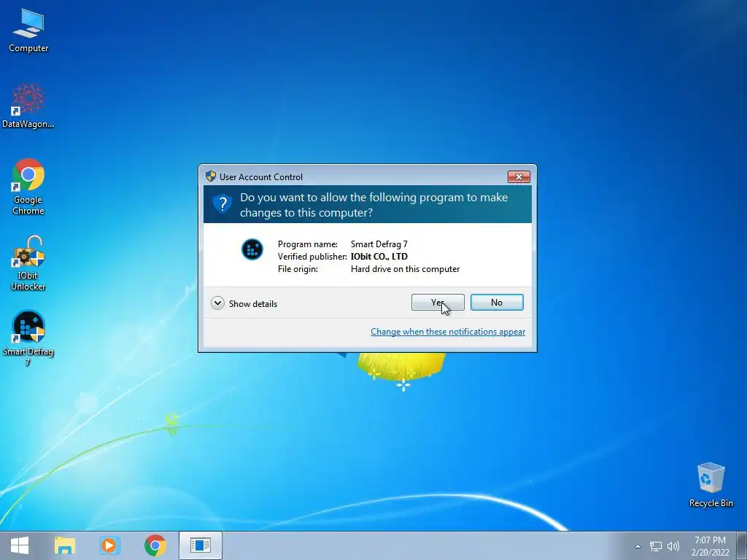Select the DataWagon desktop shortcut
747x560 pixels.
coord(28,106)
